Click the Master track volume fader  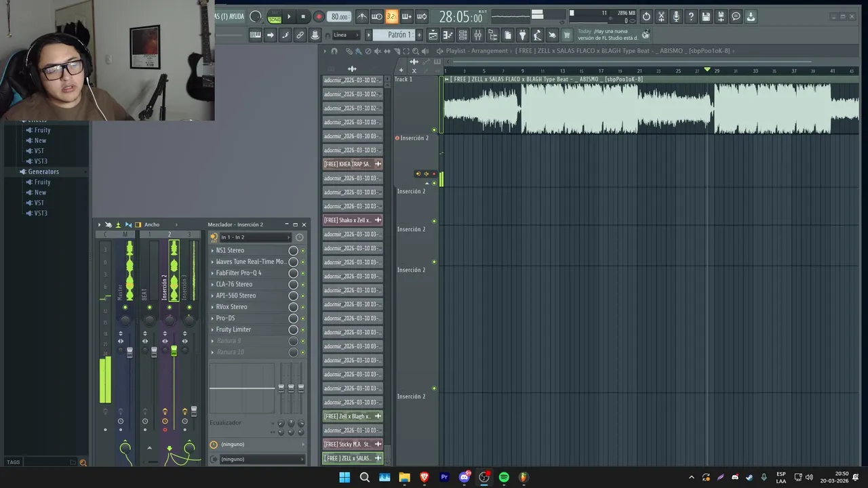(130, 352)
